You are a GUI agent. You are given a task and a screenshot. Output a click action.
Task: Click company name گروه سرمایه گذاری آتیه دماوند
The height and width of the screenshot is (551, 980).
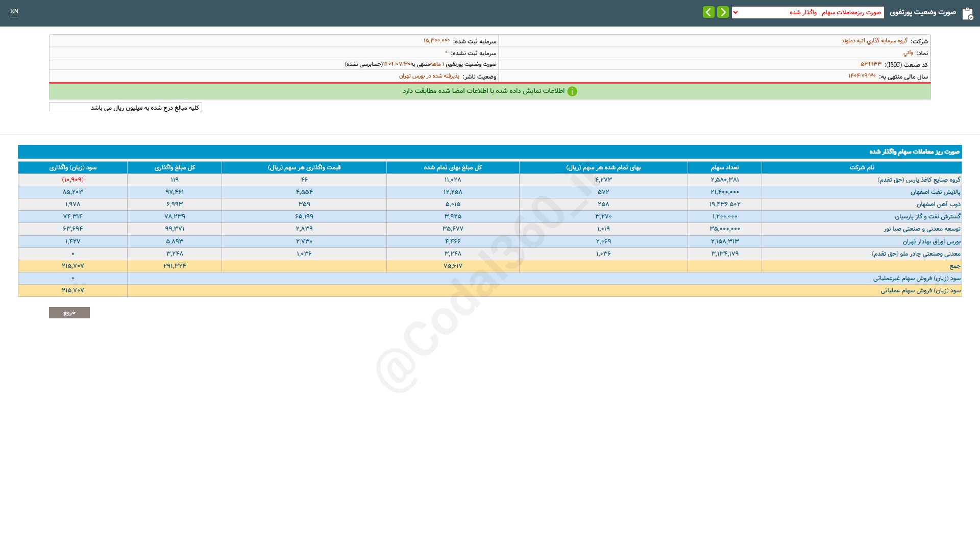tap(874, 41)
